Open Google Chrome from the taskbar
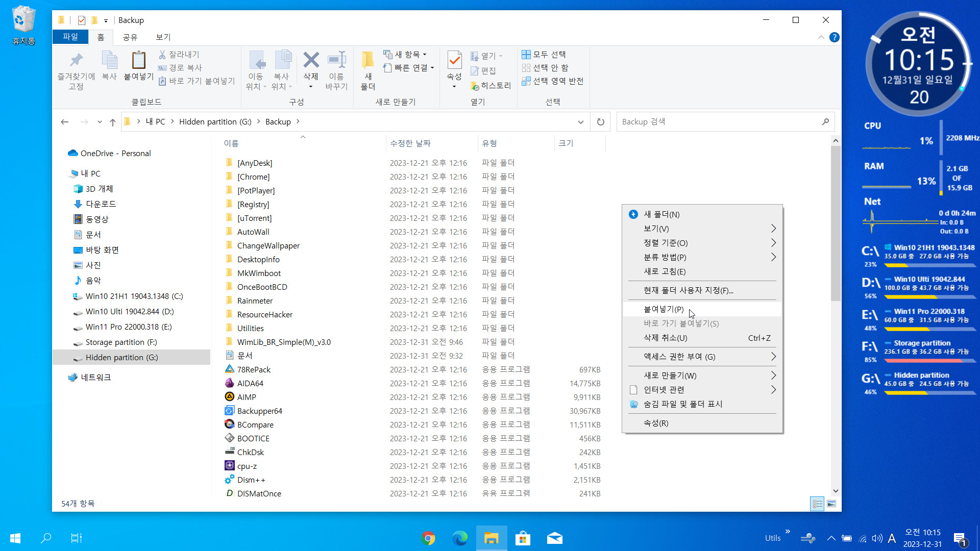The width and height of the screenshot is (980, 551). (428, 538)
